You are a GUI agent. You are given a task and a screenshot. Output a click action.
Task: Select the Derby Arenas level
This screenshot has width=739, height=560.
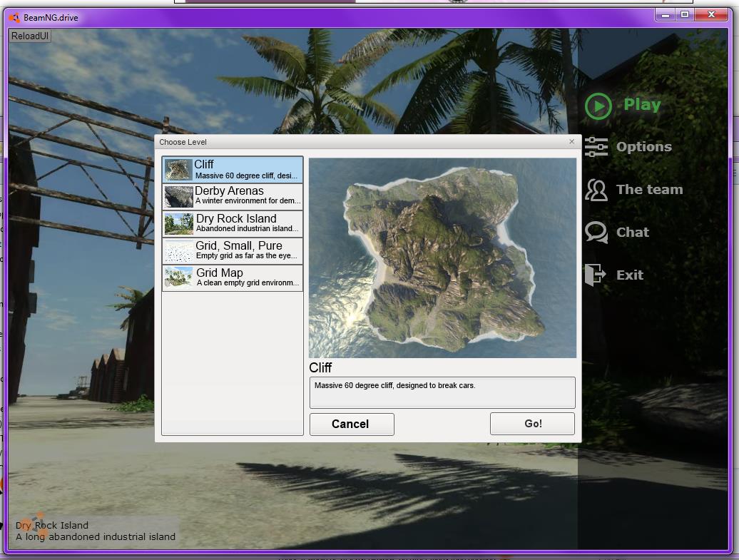(x=233, y=197)
